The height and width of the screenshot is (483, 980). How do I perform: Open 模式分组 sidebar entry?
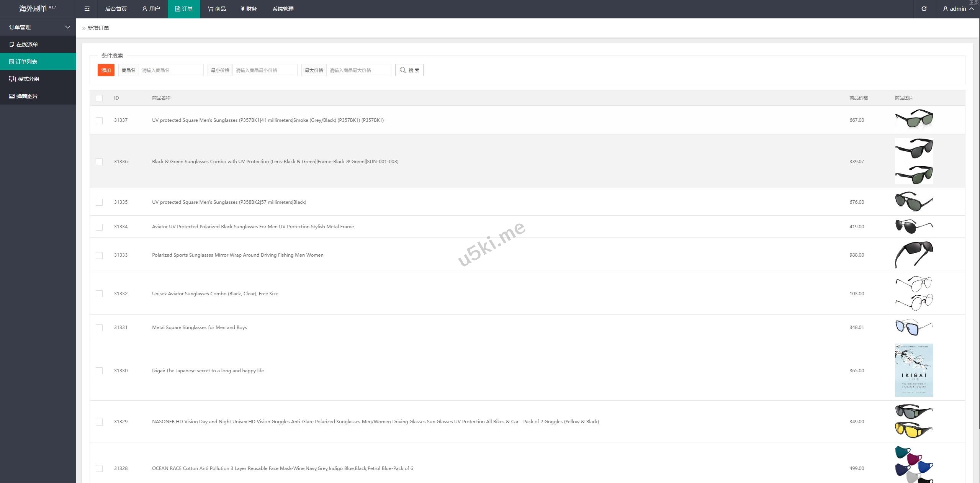(x=28, y=79)
